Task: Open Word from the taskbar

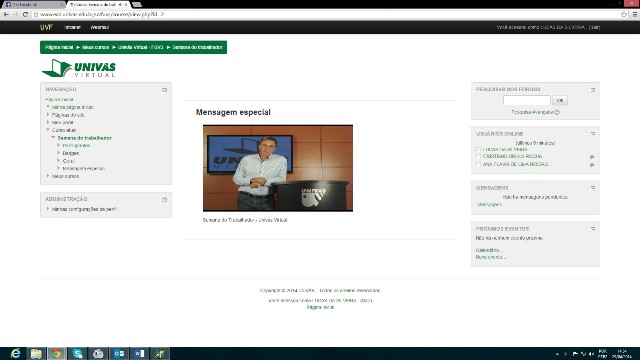Action: point(139,353)
